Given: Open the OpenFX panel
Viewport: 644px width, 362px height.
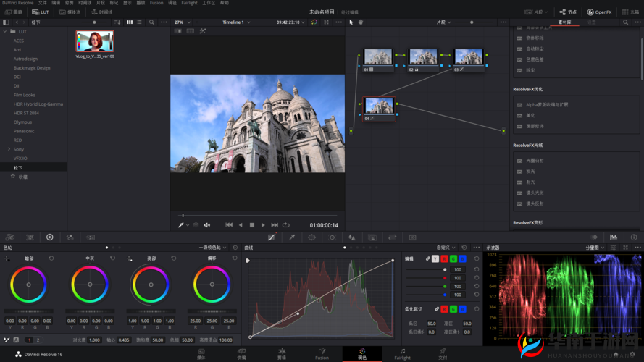Looking at the screenshot, I should (600, 12).
